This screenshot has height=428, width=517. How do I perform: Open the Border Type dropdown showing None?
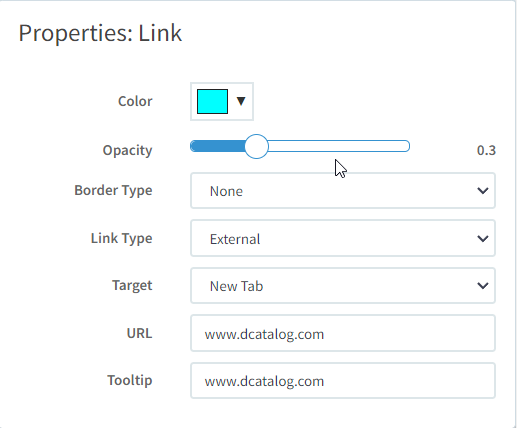[343, 191]
